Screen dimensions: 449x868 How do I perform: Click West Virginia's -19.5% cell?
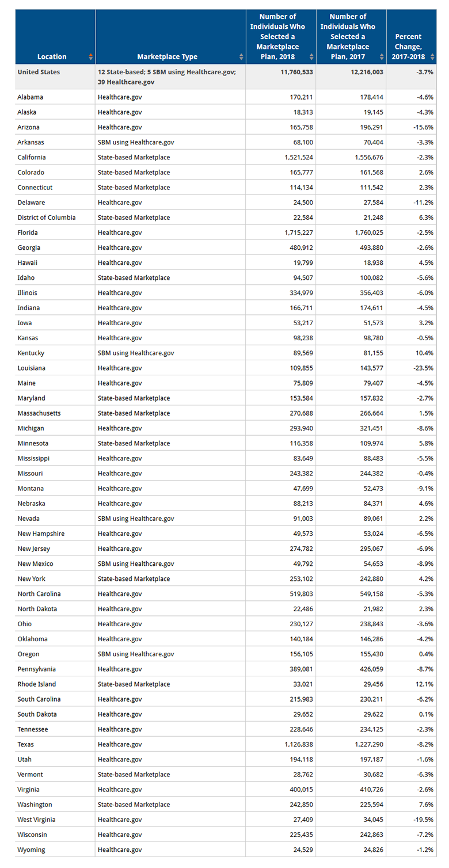coord(424,820)
